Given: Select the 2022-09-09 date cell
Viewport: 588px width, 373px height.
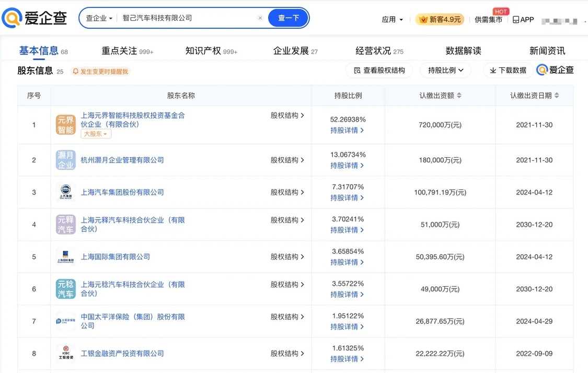Looking at the screenshot, I should coord(534,354).
